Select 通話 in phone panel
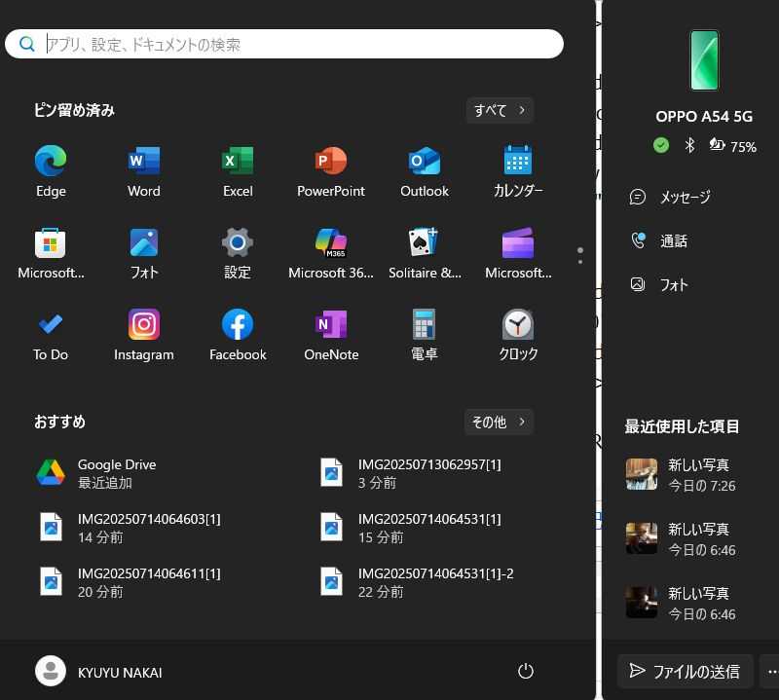Viewport: 779px width, 700px height. click(673, 241)
